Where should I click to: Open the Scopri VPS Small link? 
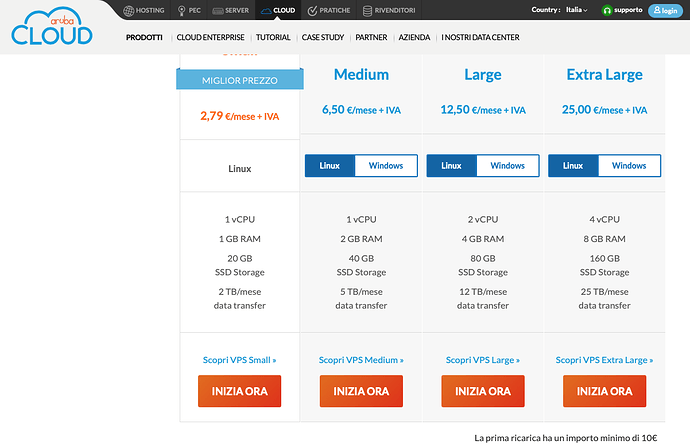239,360
